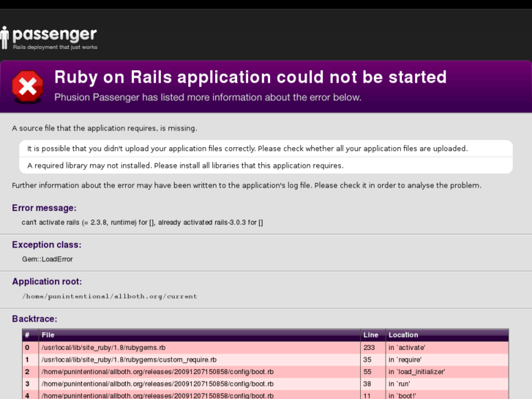Click the 'rubygems/custom_require.rb' file cell
The width and height of the screenshot is (532, 399).
tap(200, 359)
